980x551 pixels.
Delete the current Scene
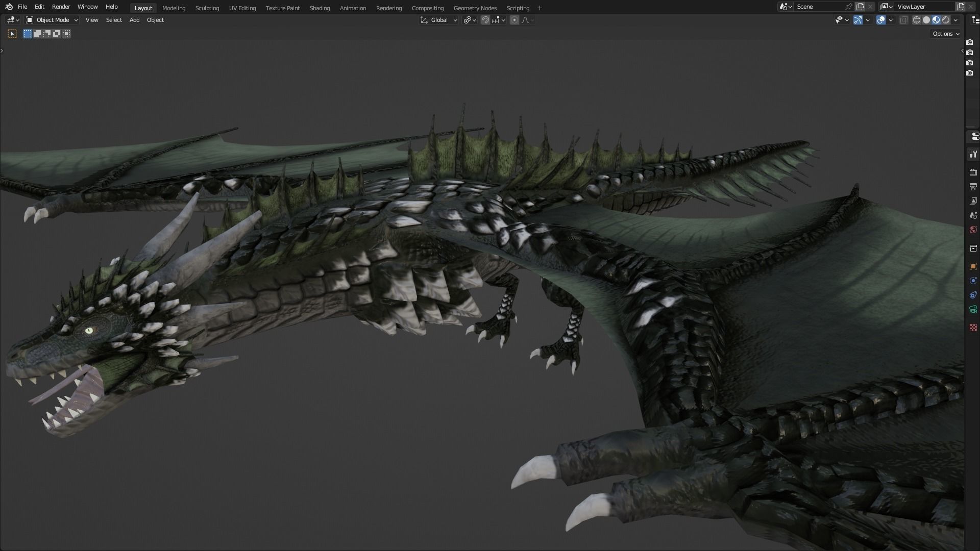pyautogui.click(x=870, y=7)
